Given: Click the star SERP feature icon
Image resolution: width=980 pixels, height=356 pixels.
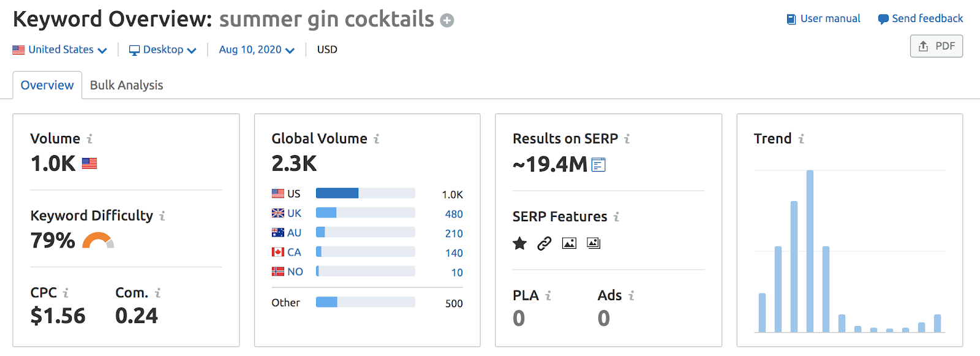Looking at the screenshot, I should (520, 244).
